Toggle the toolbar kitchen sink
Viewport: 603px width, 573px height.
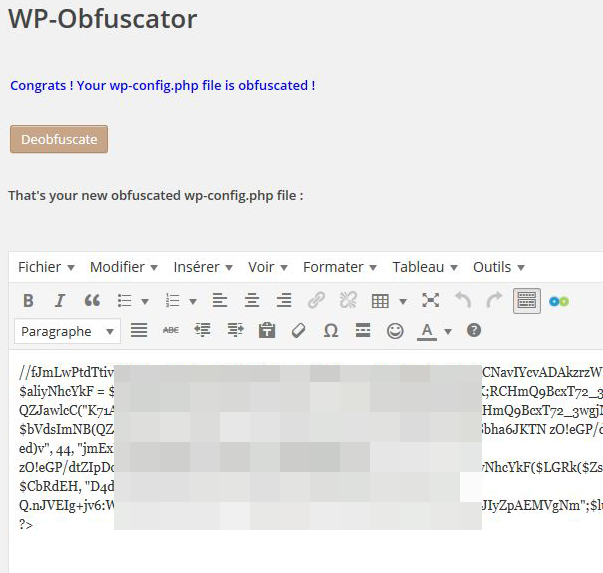(527, 301)
